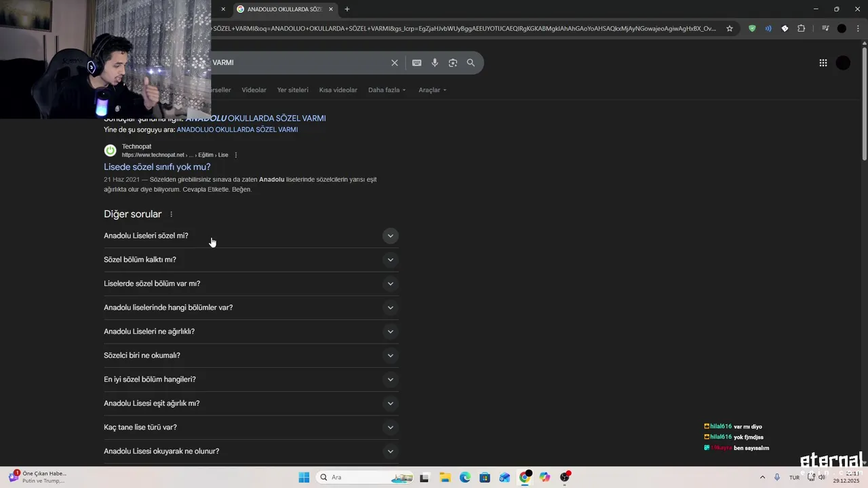
Task: Open the Technopat result options menu
Action: (236, 155)
